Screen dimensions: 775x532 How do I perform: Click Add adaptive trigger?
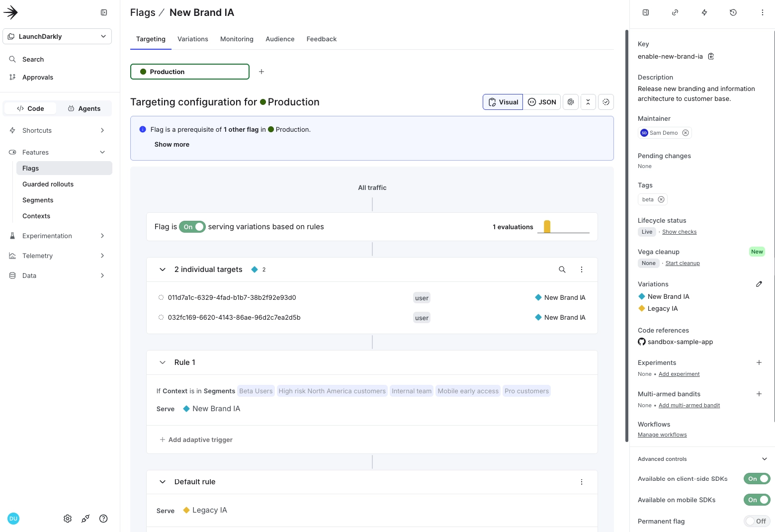click(x=196, y=440)
